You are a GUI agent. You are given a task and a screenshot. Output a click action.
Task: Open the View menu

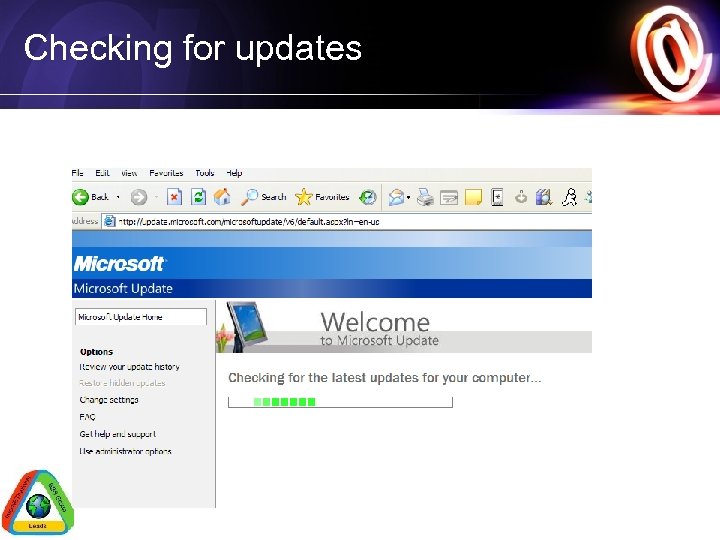[129, 173]
